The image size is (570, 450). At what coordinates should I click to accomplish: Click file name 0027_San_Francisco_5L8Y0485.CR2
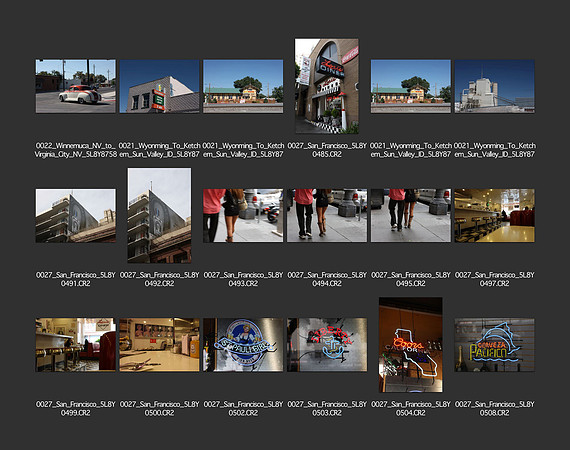pyautogui.click(x=327, y=150)
